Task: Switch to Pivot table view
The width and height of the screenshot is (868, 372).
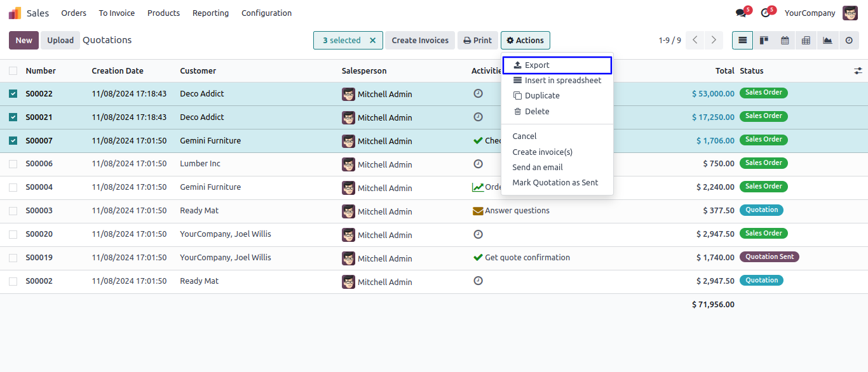Action: [806, 41]
